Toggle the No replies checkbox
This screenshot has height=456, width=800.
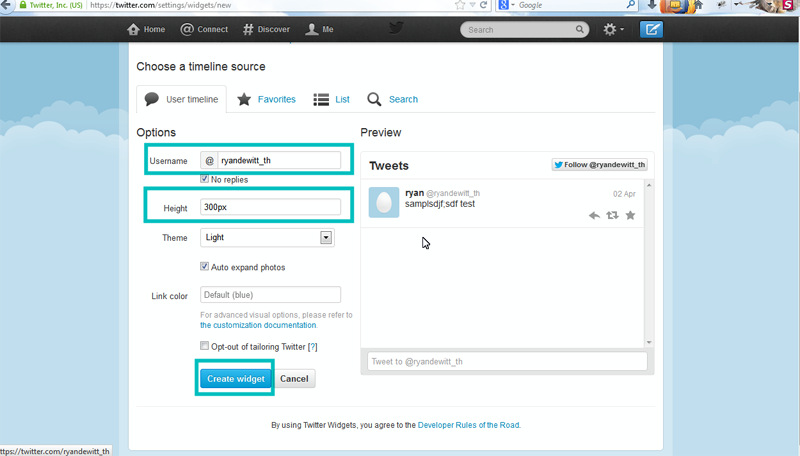(x=205, y=179)
